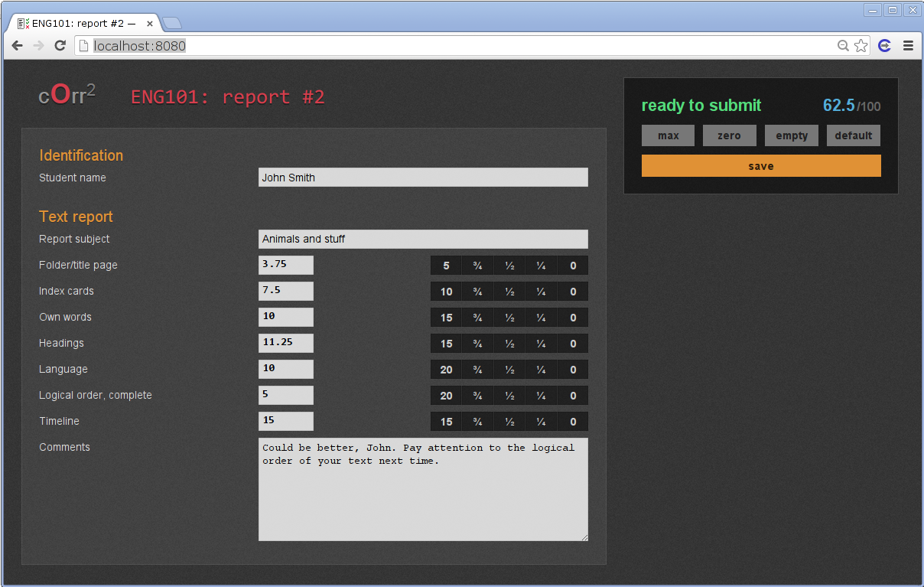Image resolution: width=924 pixels, height=587 pixels.
Task: Bookmark this page with the star icon
Action: tap(861, 45)
